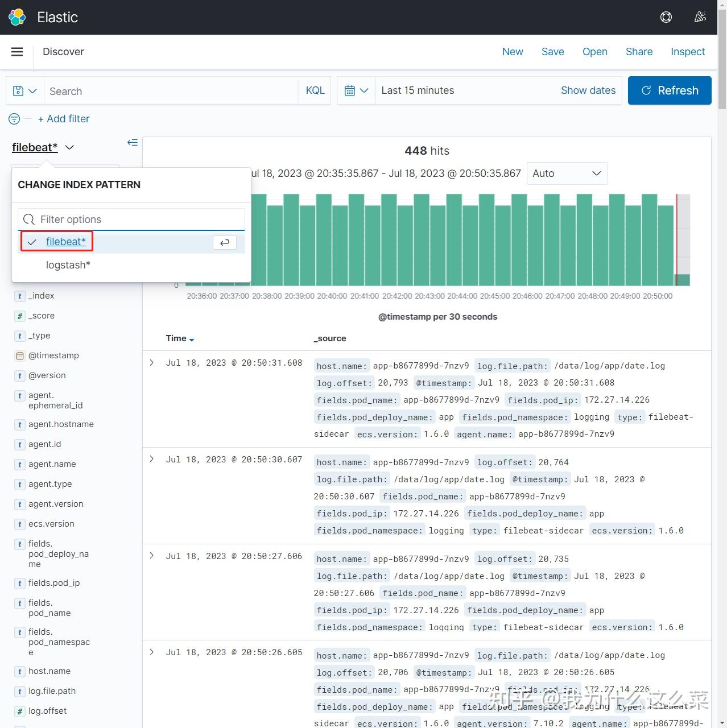The width and height of the screenshot is (727, 728).
Task: Open the newsfeed celebration icon
Action: [700, 17]
